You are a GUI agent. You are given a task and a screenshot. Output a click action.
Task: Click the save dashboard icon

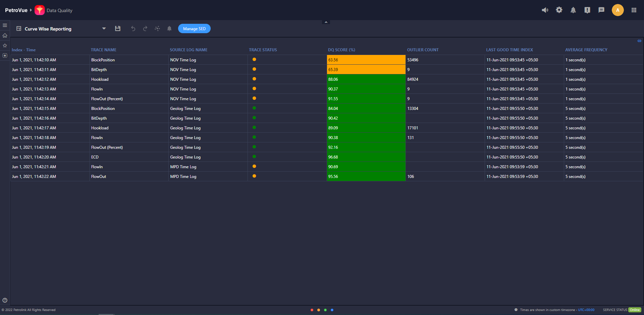[118, 29]
